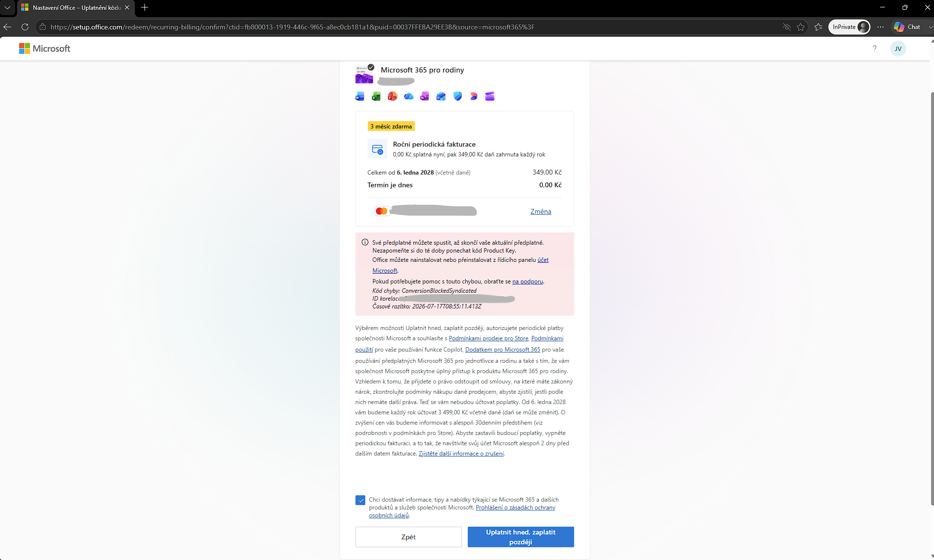
Task: Click the Microsoft 365 product box thumbnail
Action: click(364, 74)
